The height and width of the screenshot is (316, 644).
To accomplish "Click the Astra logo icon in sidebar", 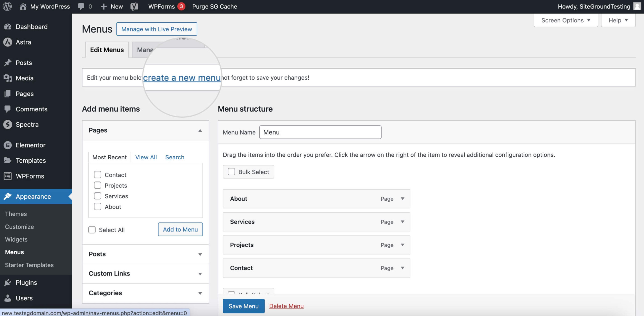I will point(8,42).
